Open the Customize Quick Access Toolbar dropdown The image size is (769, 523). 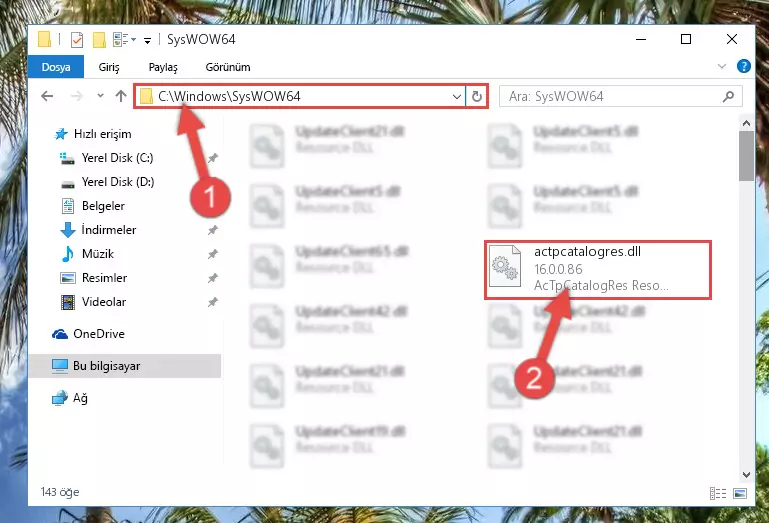tap(147, 40)
